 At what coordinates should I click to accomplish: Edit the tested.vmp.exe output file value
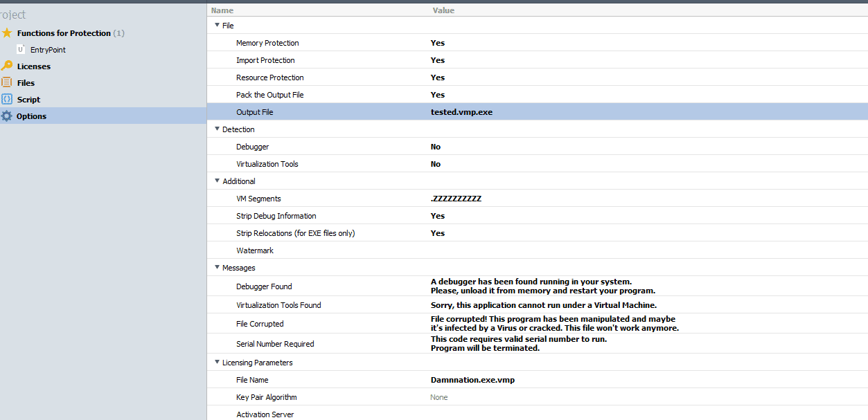(x=461, y=112)
